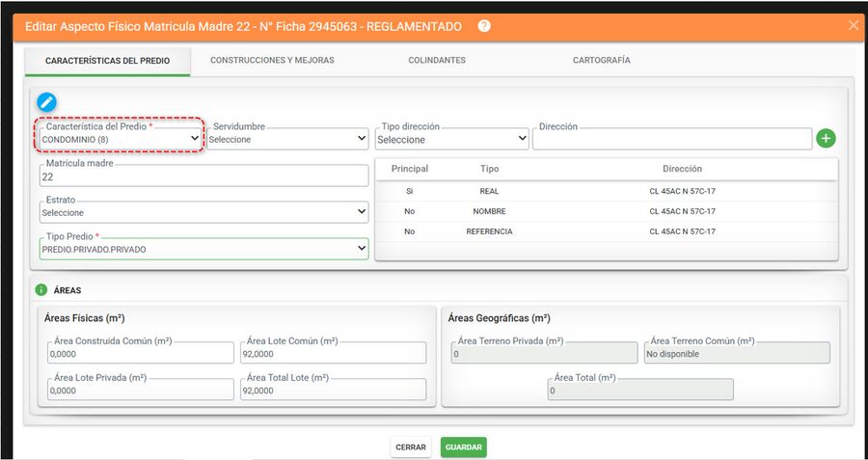Select an option in Estrato dropdown

(203, 212)
